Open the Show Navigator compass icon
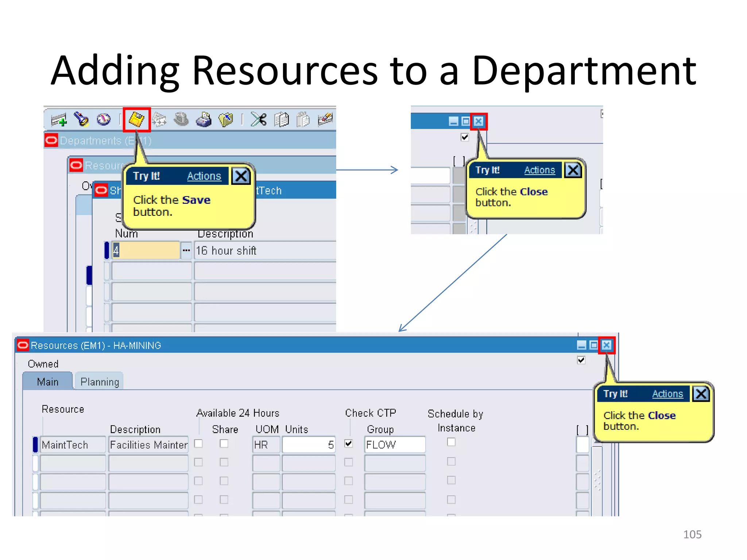 coord(104,119)
